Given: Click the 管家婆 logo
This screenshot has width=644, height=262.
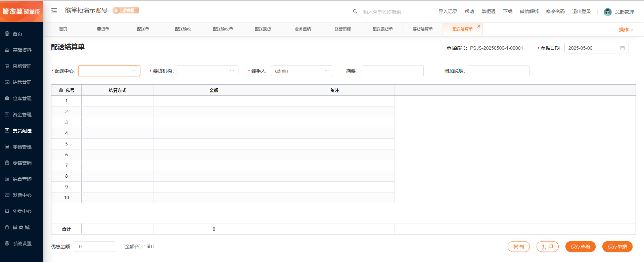Looking at the screenshot, I should pyautogui.click(x=21, y=11).
